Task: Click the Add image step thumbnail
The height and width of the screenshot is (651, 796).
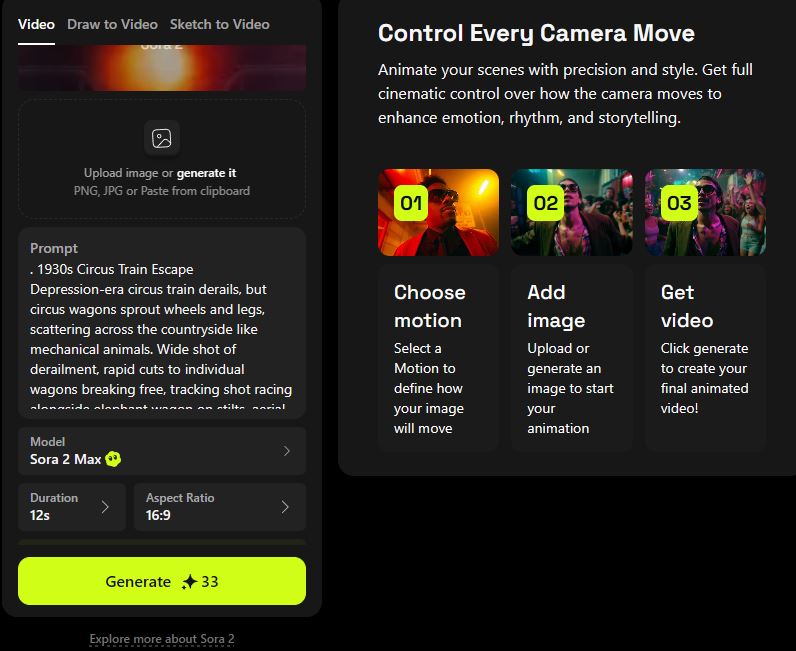Action: [572, 212]
